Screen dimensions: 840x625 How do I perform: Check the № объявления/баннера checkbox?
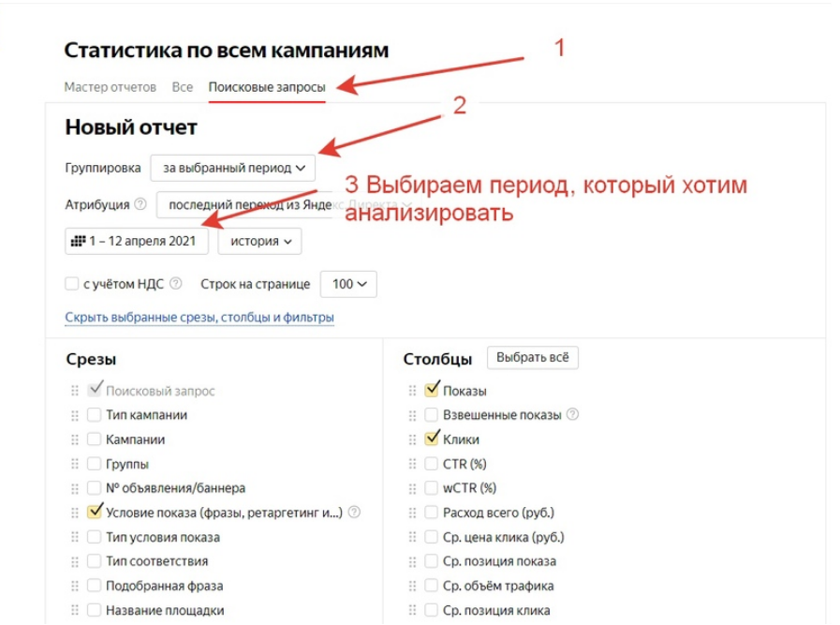(94, 488)
